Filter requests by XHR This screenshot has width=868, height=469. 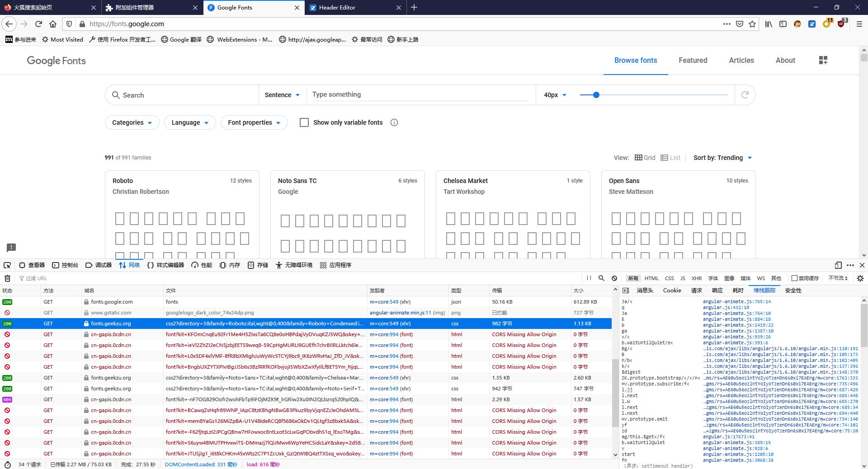pos(697,278)
